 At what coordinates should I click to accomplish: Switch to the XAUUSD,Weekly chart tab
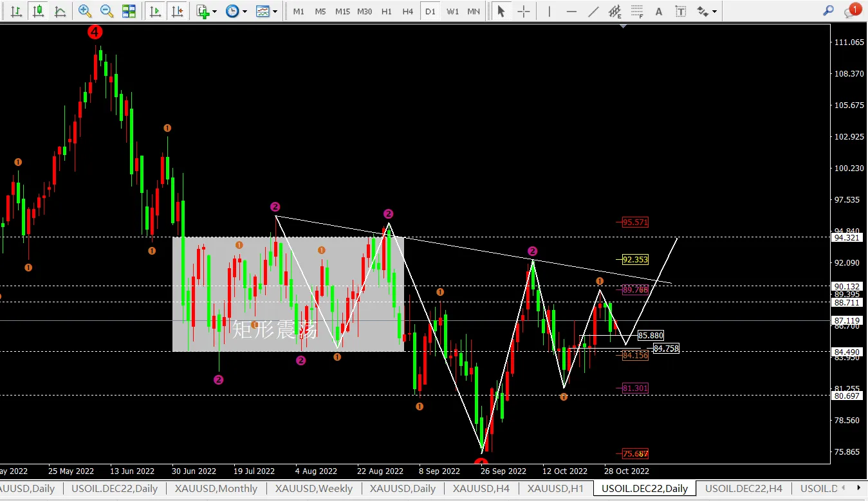(x=314, y=489)
